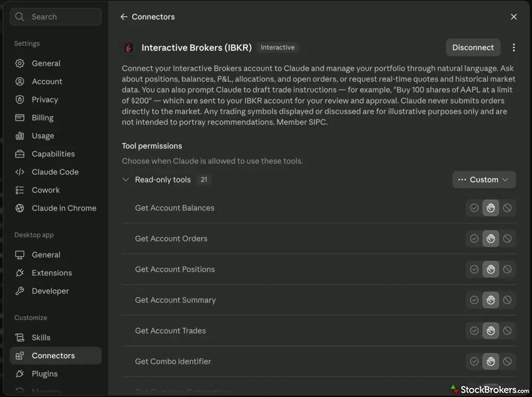Set Get Combo Identifier to always allow

click(474, 361)
